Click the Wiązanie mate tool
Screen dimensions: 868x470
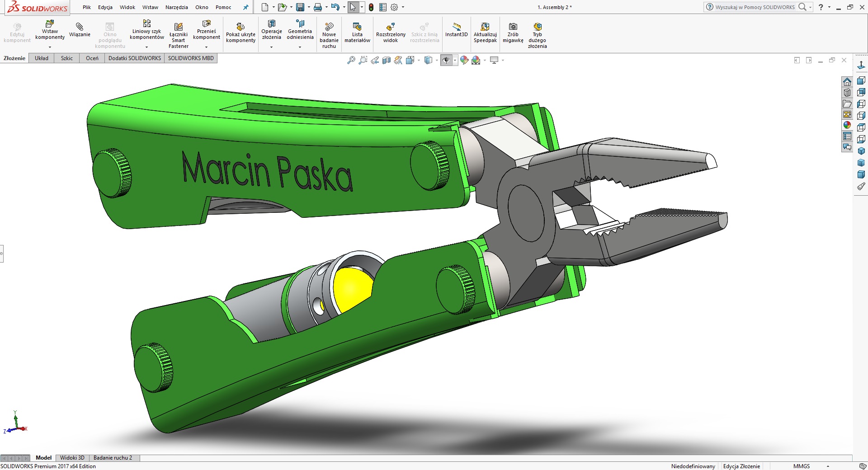pos(80,29)
